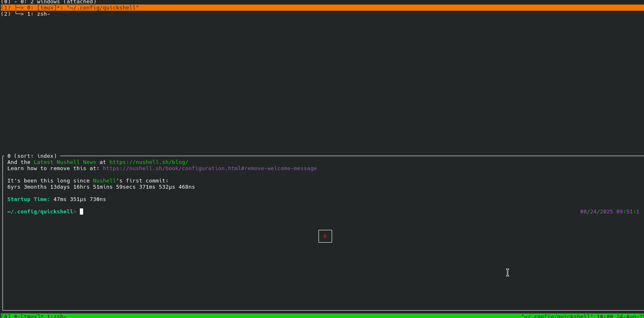Switch to 0:[tmux]* in status bar
Image resolution: width=644 pixels, height=318 pixels.
click(29, 316)
